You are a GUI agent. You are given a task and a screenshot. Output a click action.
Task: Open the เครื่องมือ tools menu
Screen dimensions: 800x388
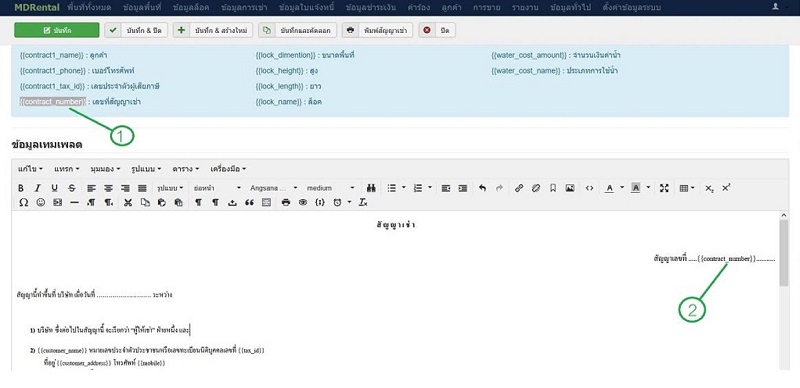click(x=228, y=169)
